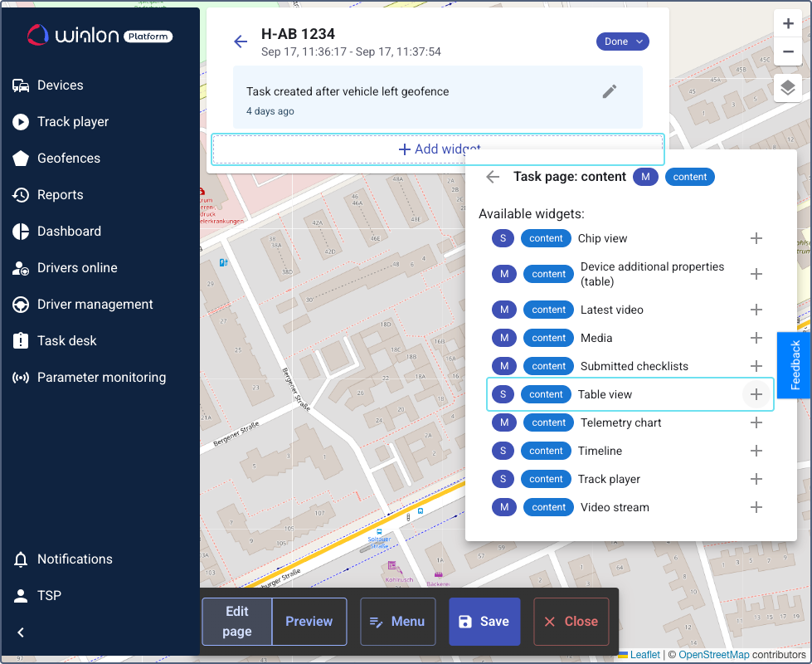Go back from Task page: content panel
The image size is (812, 664).
(x=493, y=177)
